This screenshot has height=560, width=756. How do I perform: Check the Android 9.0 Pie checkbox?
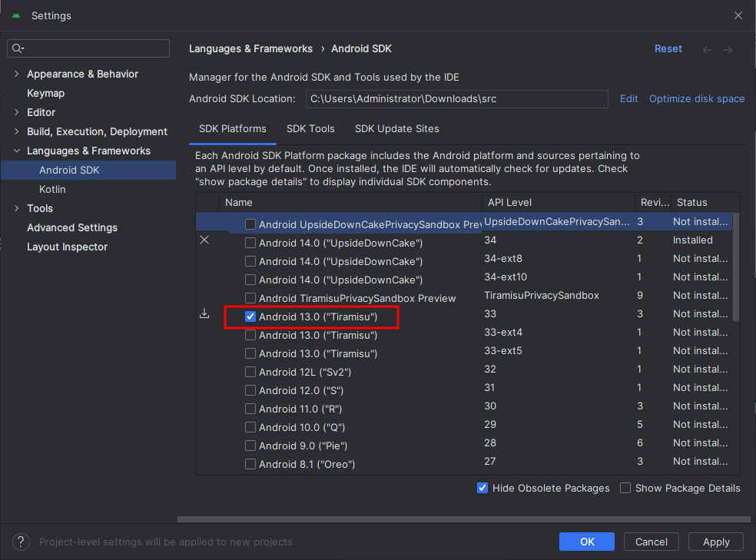pos(250,446)
